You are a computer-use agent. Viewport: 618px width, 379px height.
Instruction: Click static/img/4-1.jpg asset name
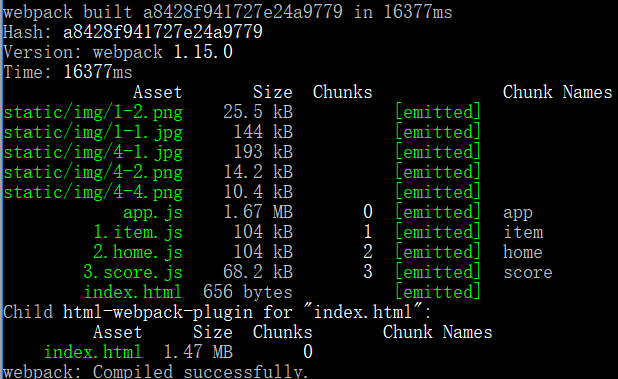pyautogui.click(x=93, y=152)
